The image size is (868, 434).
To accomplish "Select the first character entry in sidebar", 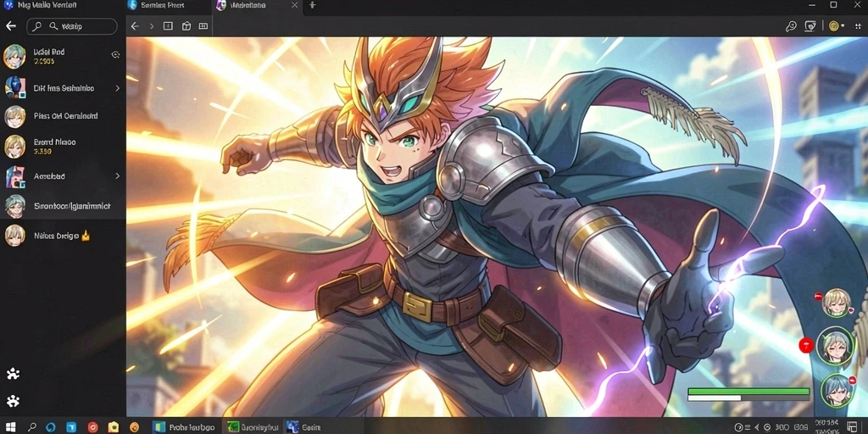I will pos(63,56).
